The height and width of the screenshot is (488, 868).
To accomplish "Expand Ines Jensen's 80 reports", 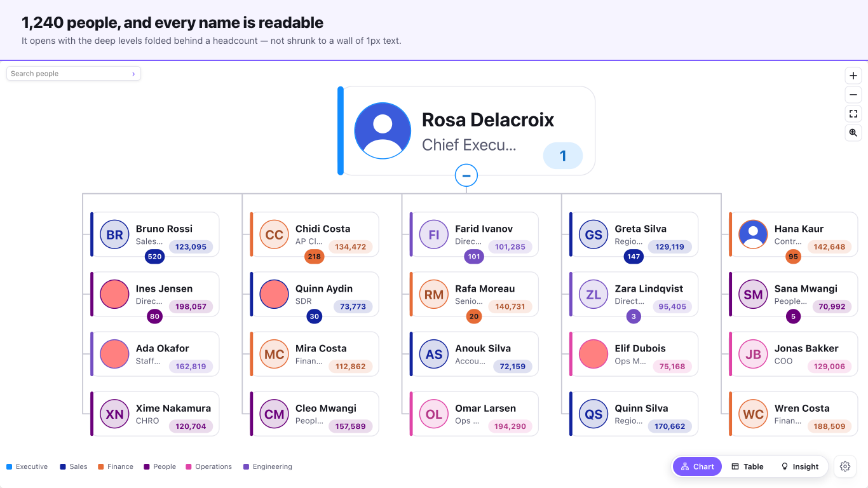I will [x=154, y=316].
